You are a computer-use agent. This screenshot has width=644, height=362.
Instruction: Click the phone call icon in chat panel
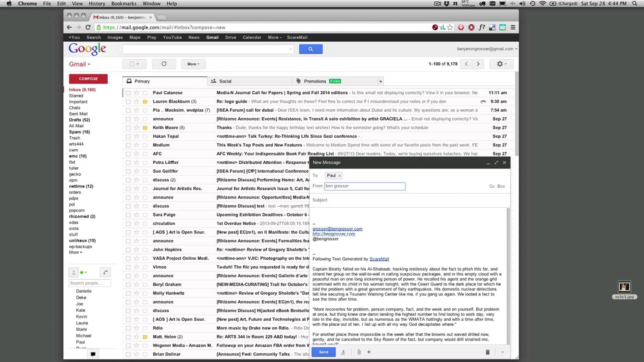(105, 272)
